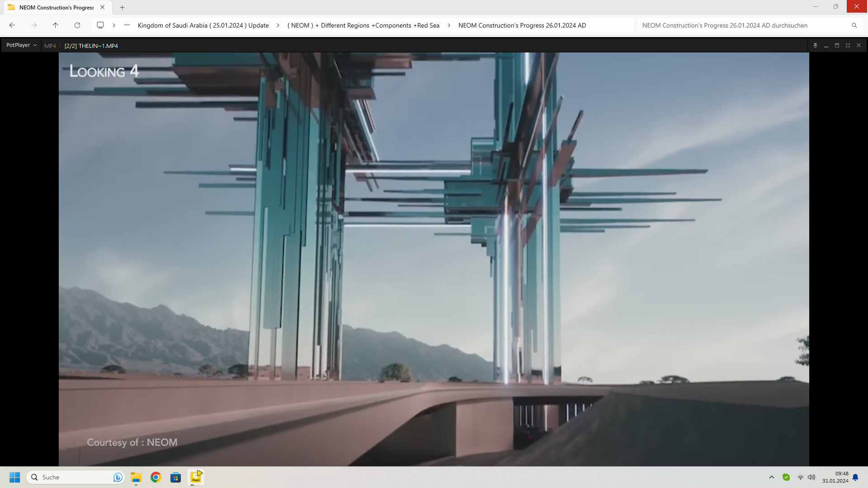Switch to PotPlayer taskbar icon

196,477
